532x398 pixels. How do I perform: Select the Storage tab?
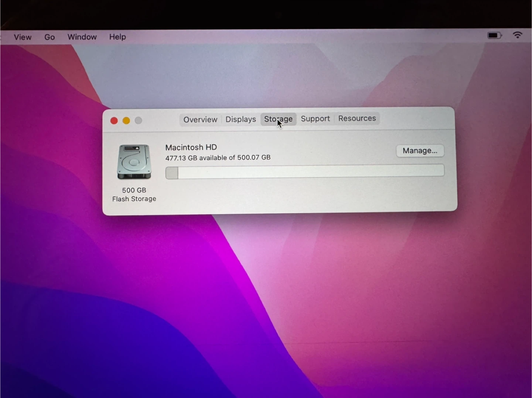(x=278, y=119)
